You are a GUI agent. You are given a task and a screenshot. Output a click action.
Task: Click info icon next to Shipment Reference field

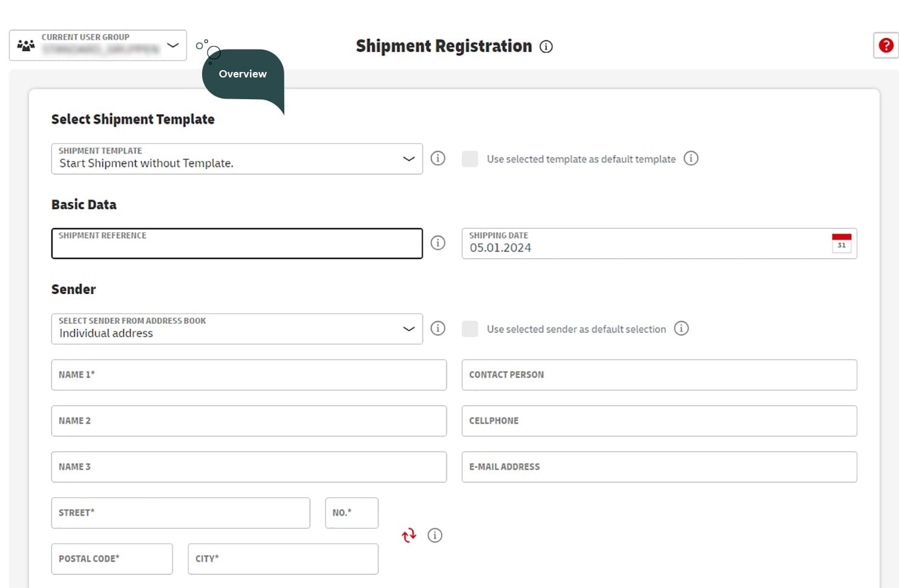pos(437,243)
